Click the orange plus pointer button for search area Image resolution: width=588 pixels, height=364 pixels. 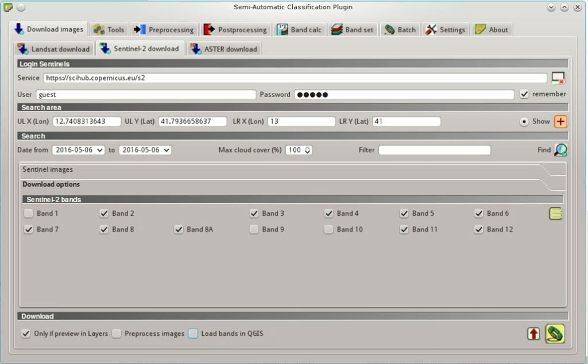(560, 122)
